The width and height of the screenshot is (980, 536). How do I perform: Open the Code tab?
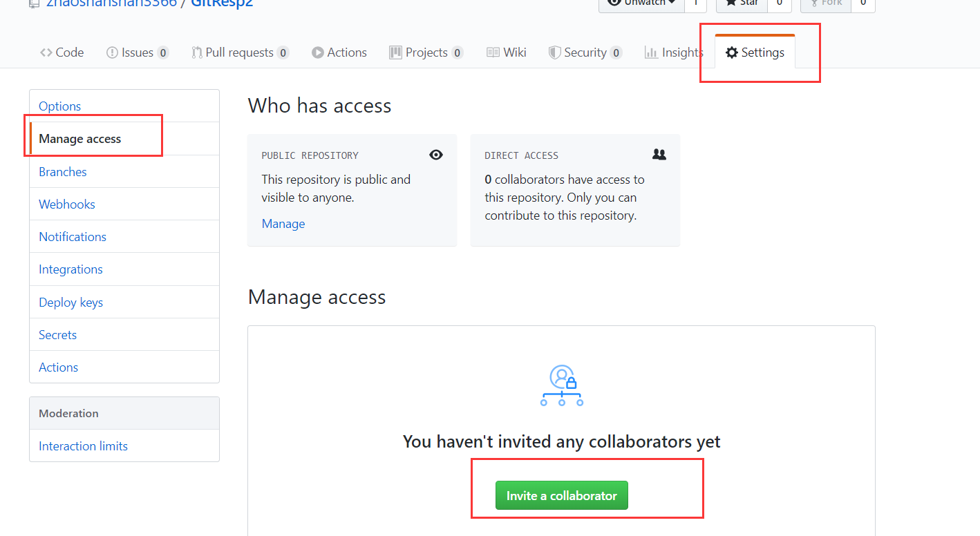62,52
